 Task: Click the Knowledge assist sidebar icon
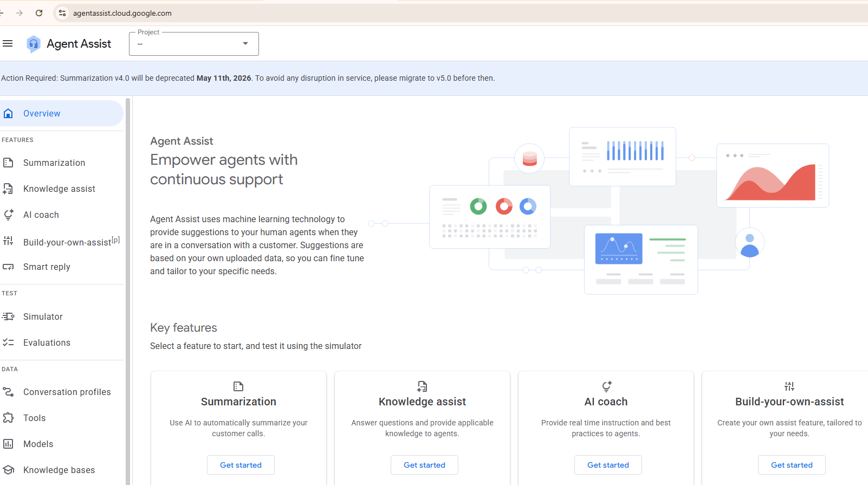(x=8, y=189)
